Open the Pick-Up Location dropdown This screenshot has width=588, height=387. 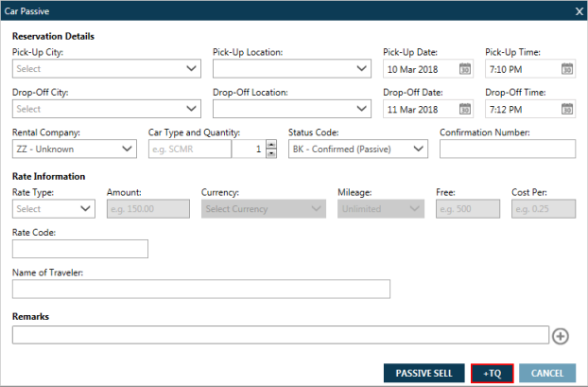click(x=361, y=69)
